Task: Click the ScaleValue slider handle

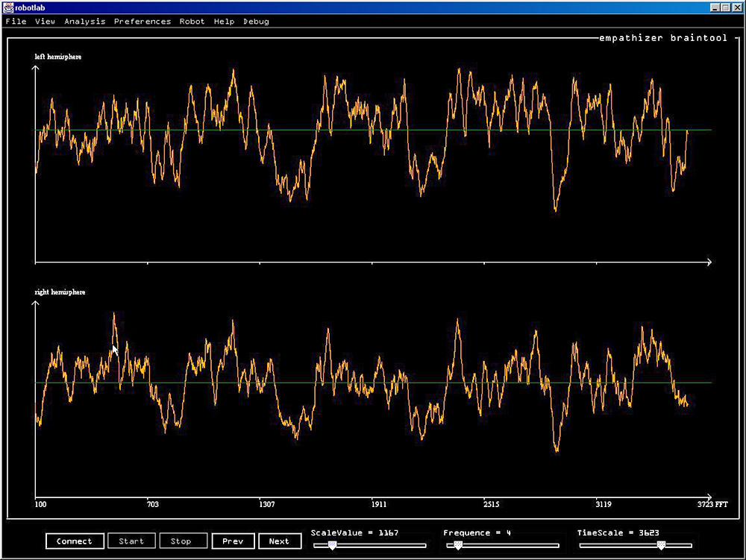Action: tap(333, 545)
